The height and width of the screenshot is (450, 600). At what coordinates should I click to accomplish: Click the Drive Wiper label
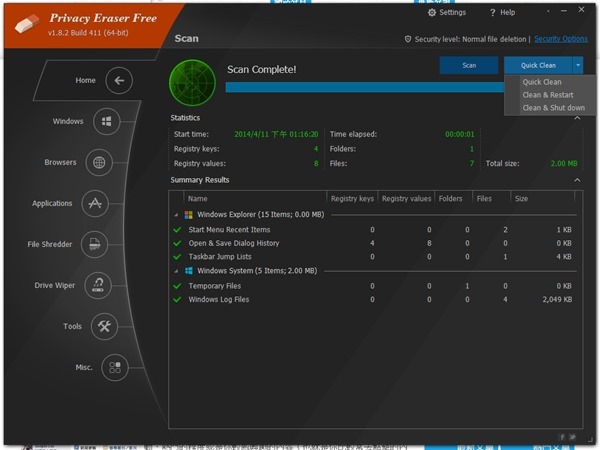coord(54,285)
